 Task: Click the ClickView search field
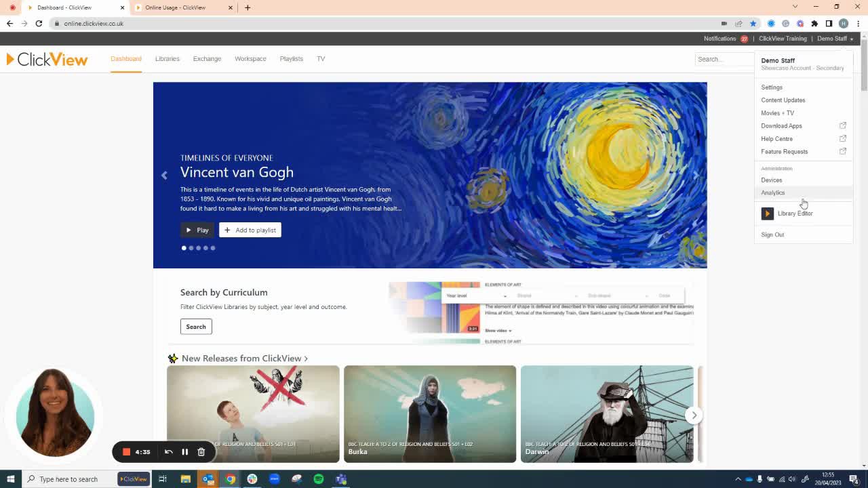click(724, 60)
